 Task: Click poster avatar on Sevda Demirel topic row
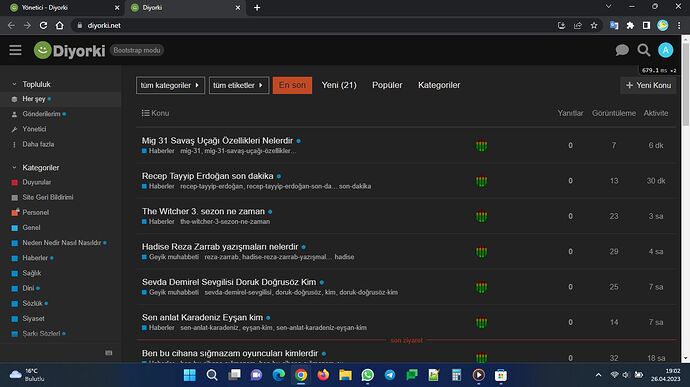[x=481, y=287]
